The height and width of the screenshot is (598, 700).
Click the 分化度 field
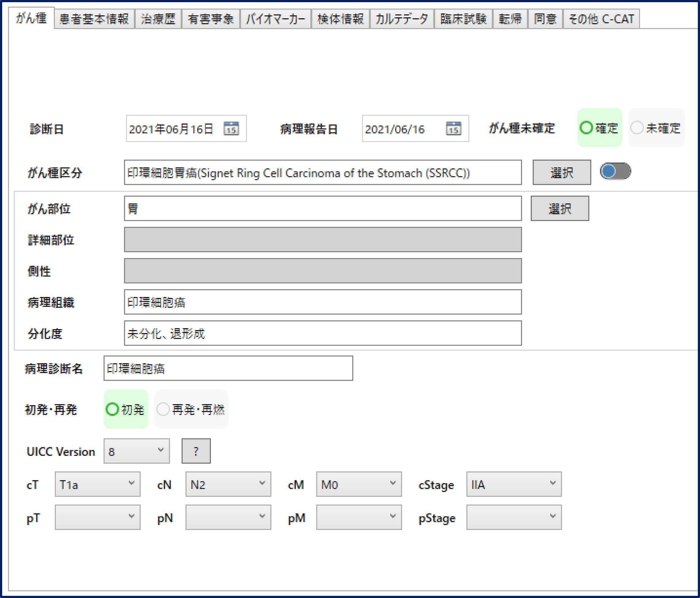click(x=323, y=333)
